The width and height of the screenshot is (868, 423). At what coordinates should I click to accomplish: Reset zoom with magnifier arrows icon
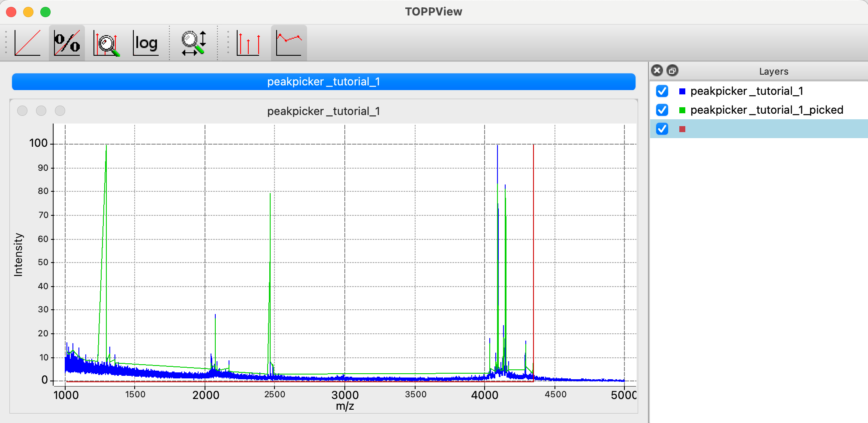pos(194,43)
